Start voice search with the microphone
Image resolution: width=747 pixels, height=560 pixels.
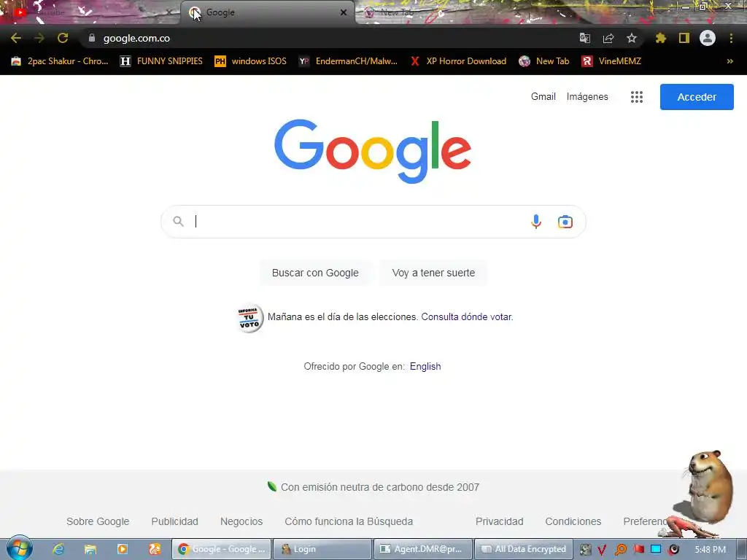tap(536, 222)
